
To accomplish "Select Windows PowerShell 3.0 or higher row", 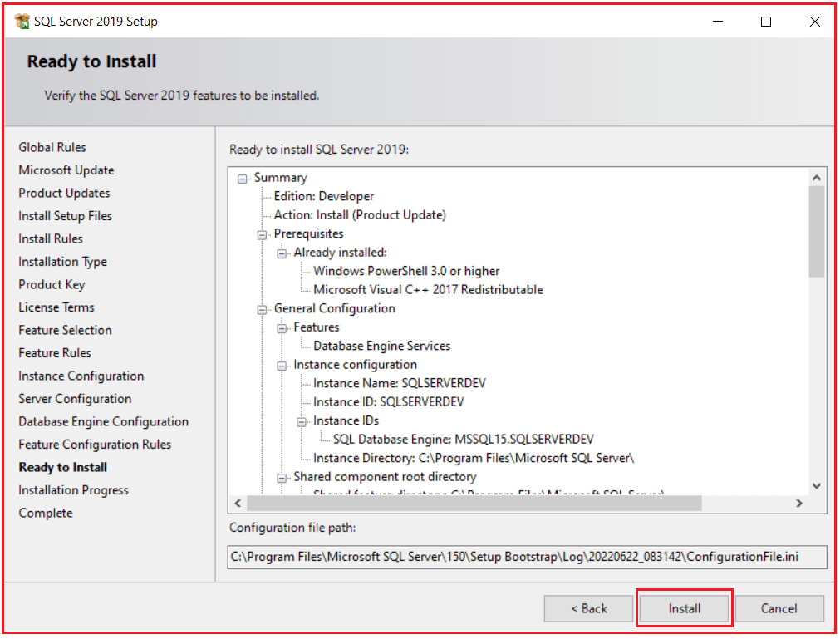I will coord(406,271).
